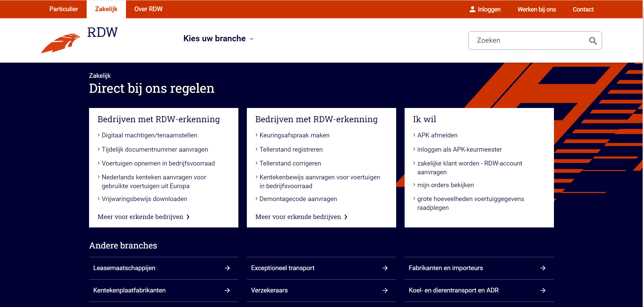The width and height of the screenshot is (644, 307).
Task: Open grote hoeveelheden voertuiggegevens raadplegen
Action: click(471, 203)
